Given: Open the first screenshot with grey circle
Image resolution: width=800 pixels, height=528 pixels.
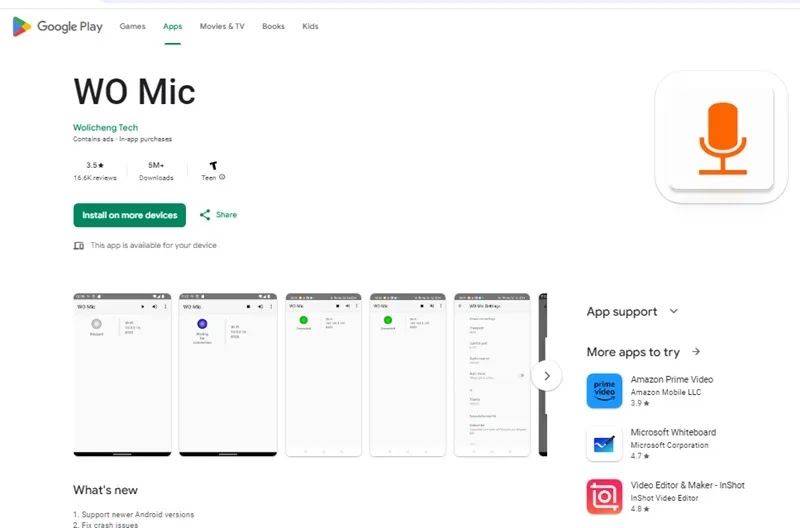Looking at the screenshot, I should [x=122, y=374].
